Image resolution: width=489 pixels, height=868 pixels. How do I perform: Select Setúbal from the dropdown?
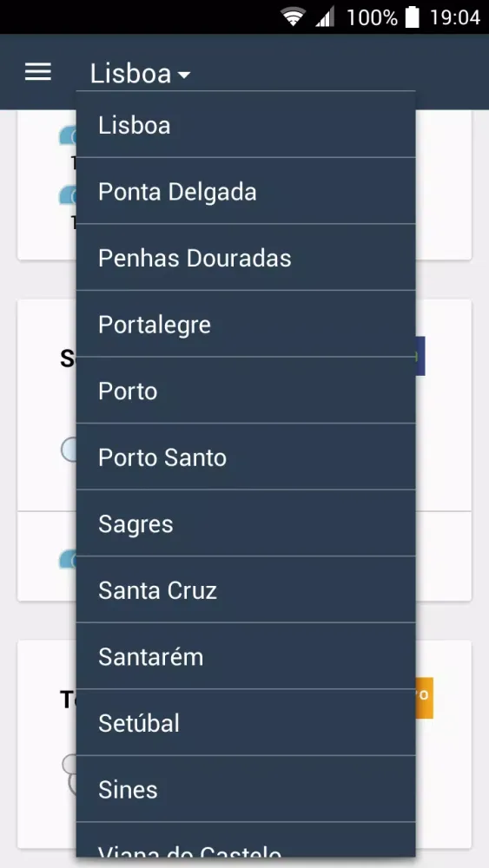(x=246, y=722)
